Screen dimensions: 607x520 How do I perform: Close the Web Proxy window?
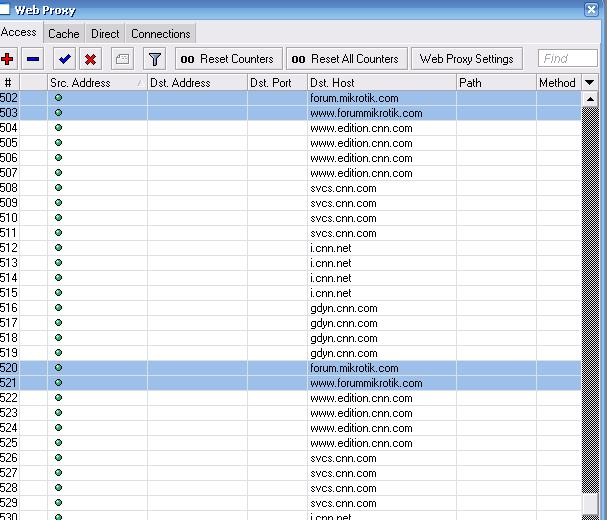592,9
